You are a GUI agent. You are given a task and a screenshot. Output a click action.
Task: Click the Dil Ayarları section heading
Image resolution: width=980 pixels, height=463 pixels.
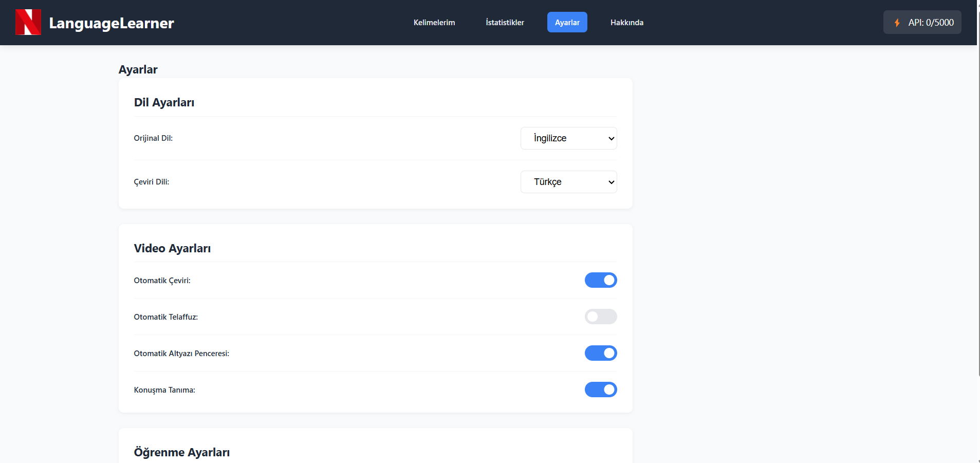164,102
